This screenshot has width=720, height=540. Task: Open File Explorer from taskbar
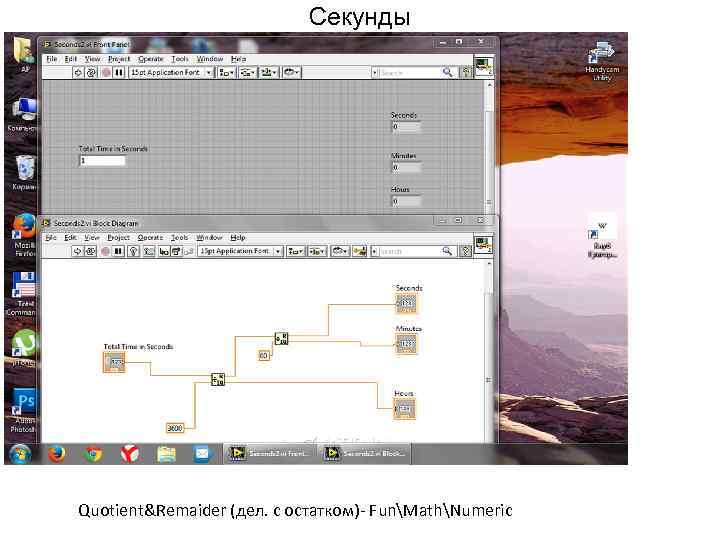[166, 454]
